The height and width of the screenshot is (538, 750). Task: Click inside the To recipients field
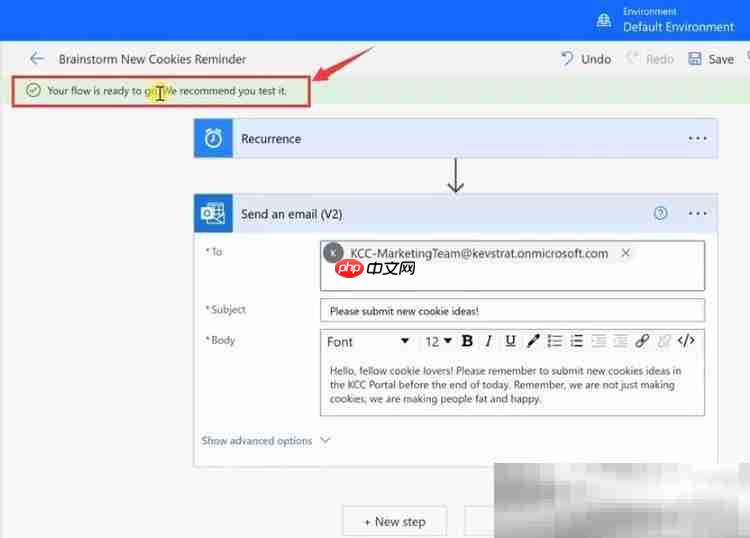point(512,266)
